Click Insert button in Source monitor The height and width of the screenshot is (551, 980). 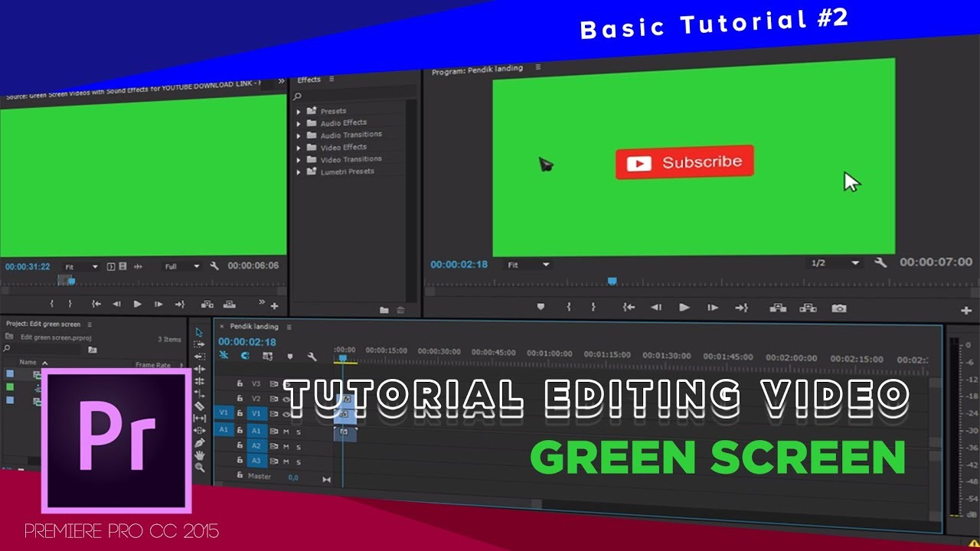pos(207,304)
